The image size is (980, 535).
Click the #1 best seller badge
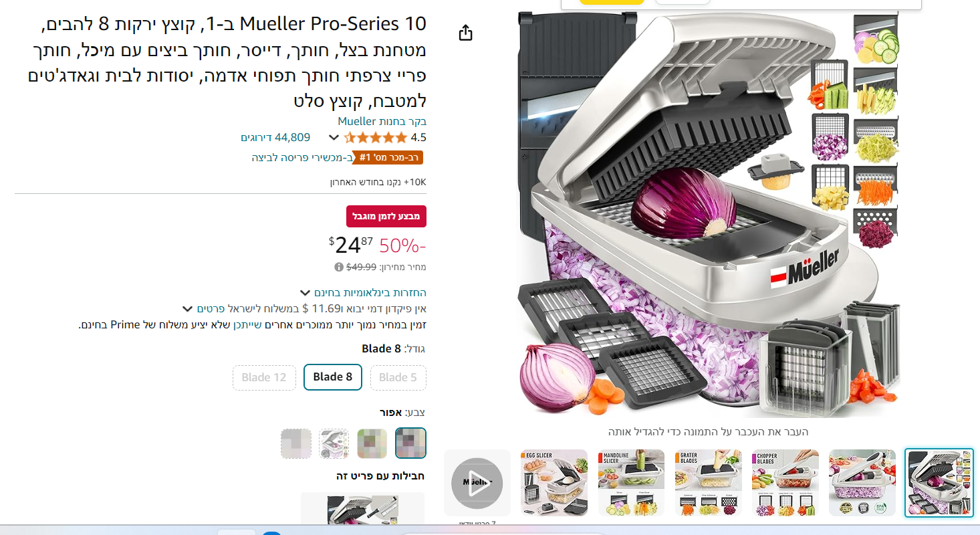click(389, 157)
